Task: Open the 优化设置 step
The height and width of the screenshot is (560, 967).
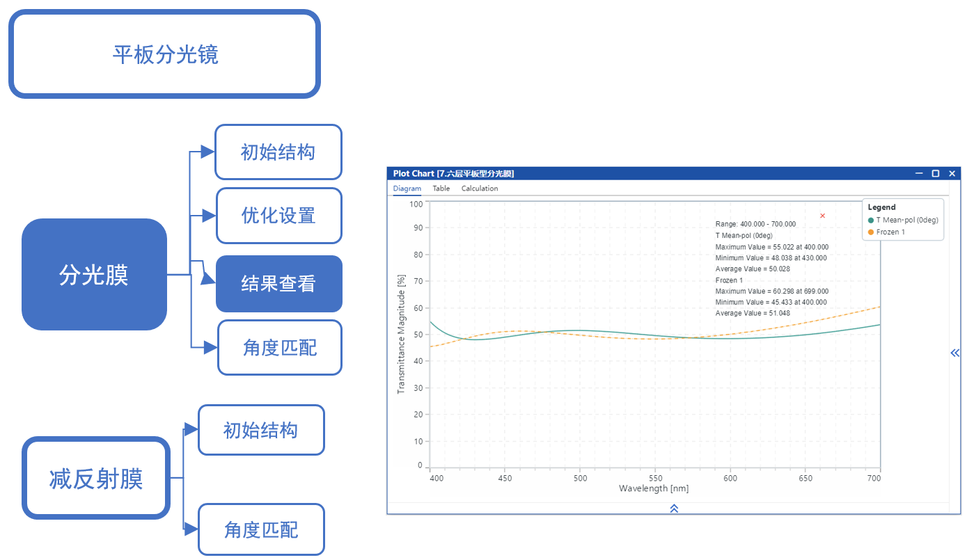Action: [x=278, y=216]
